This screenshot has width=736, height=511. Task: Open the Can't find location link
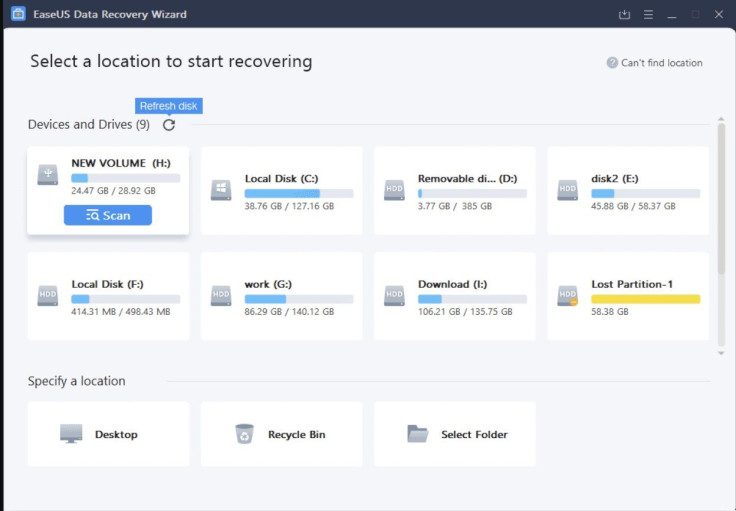(x=661, y=63)
